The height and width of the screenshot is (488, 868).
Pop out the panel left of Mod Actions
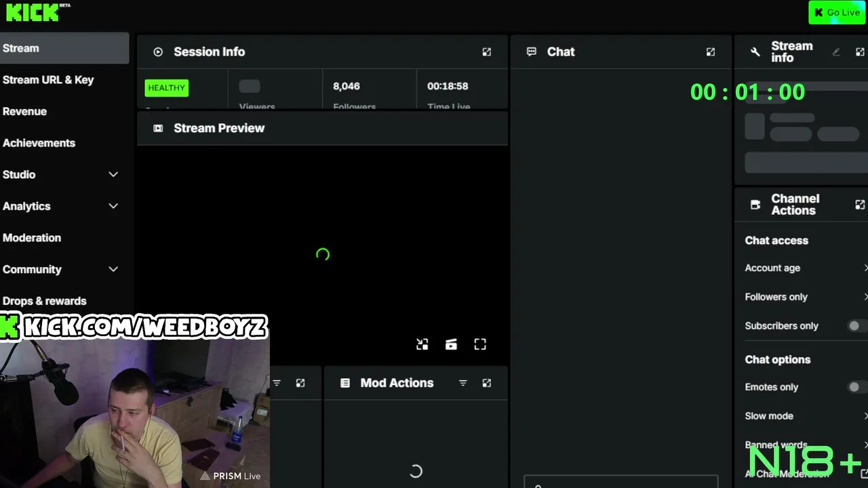[300, 383]
